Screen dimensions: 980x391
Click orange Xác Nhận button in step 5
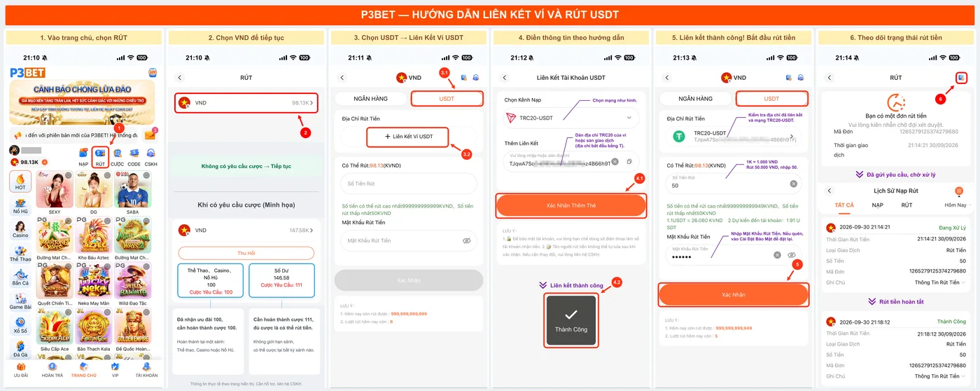tap(733, 295)
